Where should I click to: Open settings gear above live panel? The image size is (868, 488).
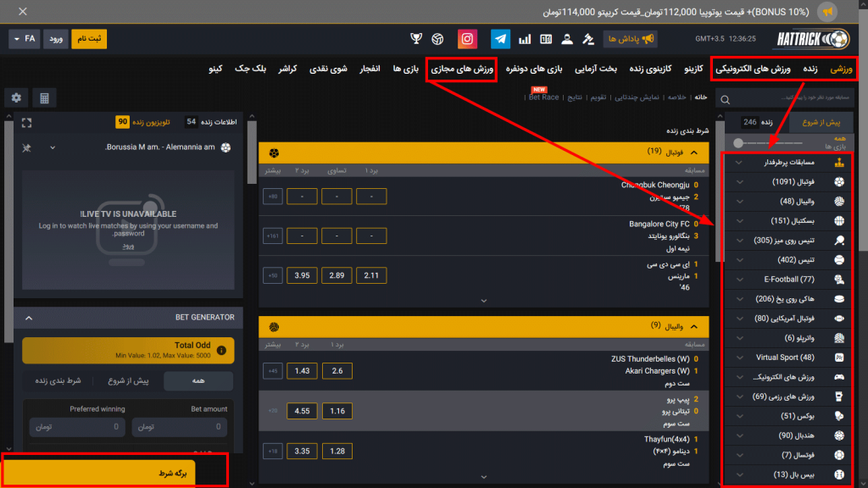[x=17, y=97]
